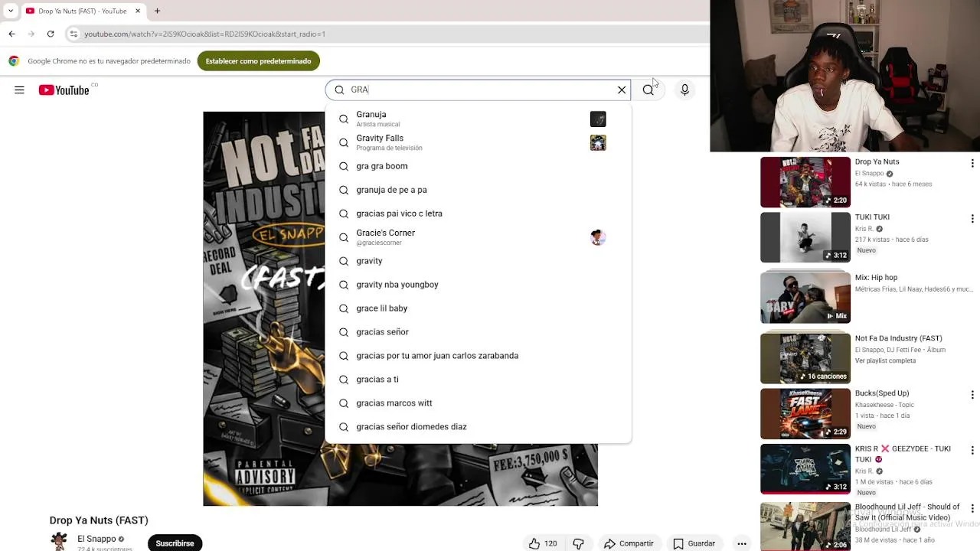
Task: Choose 'gracias marcos witt' suggestion
Action: tap(478, 403)
